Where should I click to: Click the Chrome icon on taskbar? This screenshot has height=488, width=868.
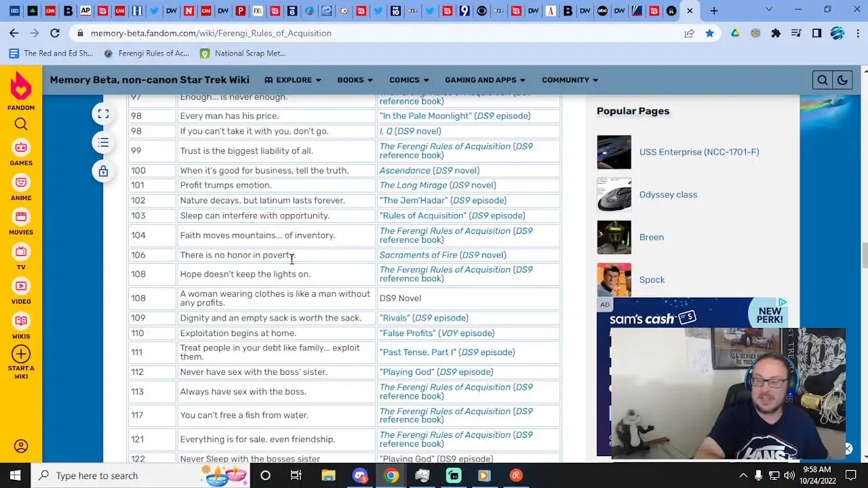(391, 475)
